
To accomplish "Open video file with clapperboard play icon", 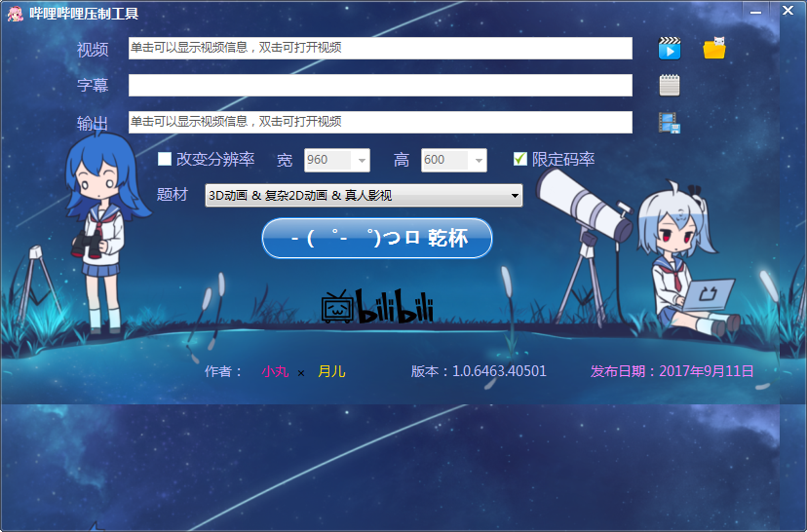I will click(669, 49).
